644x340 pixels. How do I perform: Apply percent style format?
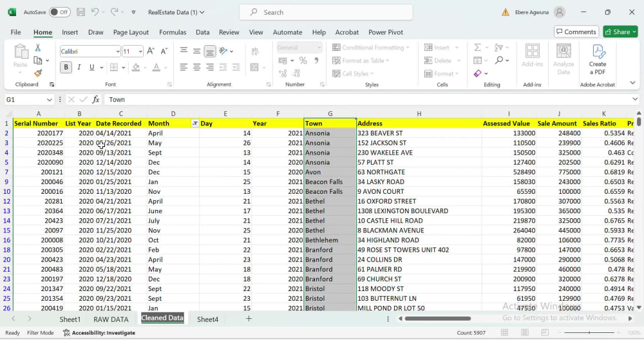[x=303, y=61]
